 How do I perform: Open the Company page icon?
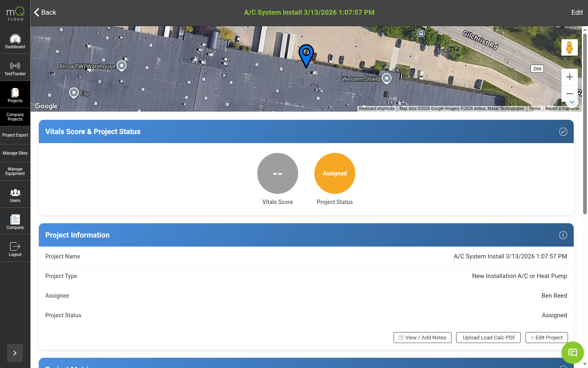pos(15,219)
